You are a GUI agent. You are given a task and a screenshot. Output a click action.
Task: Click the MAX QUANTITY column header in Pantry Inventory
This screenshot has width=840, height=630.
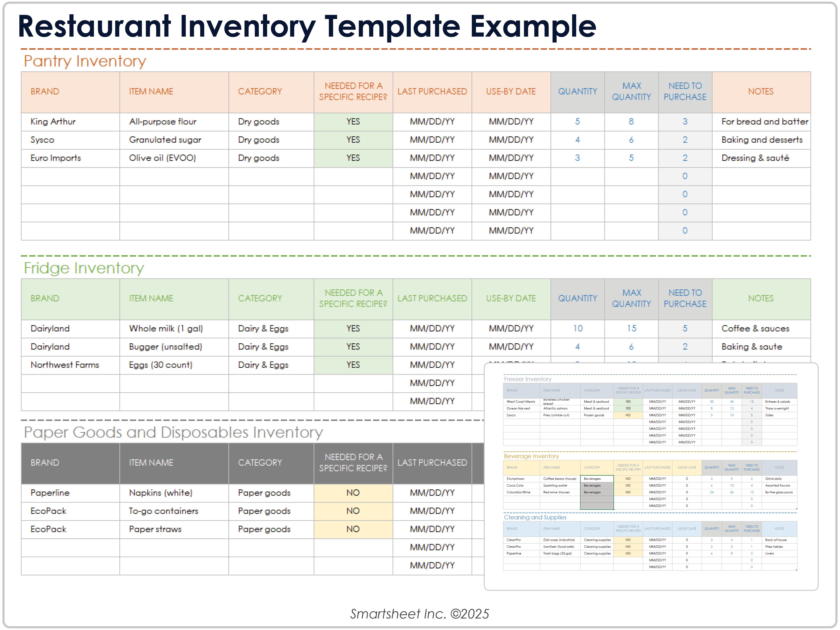click(631, 92)
